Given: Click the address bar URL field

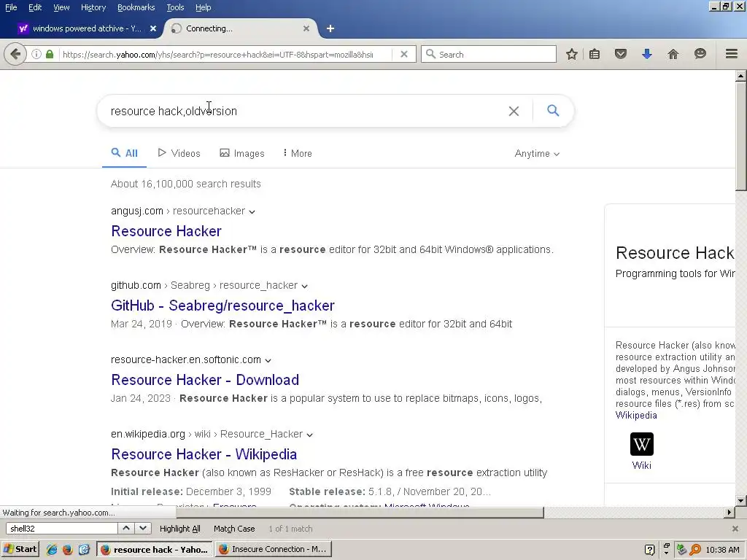Looking at the screenshot, I should (x=217, y=54).
